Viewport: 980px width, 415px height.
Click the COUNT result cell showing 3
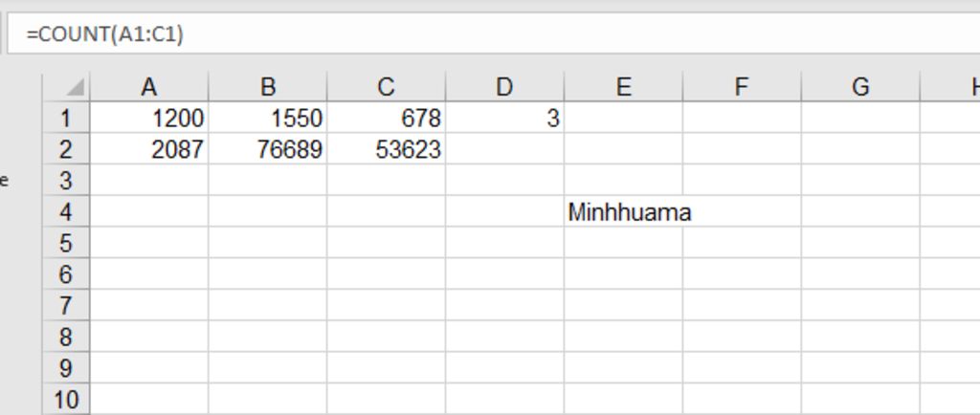point(504,119)
